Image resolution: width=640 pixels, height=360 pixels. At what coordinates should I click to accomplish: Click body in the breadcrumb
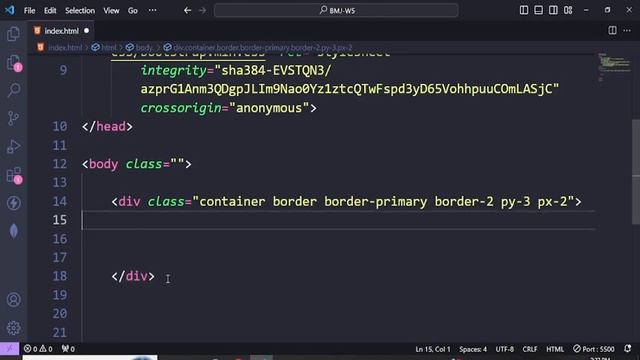144,48
